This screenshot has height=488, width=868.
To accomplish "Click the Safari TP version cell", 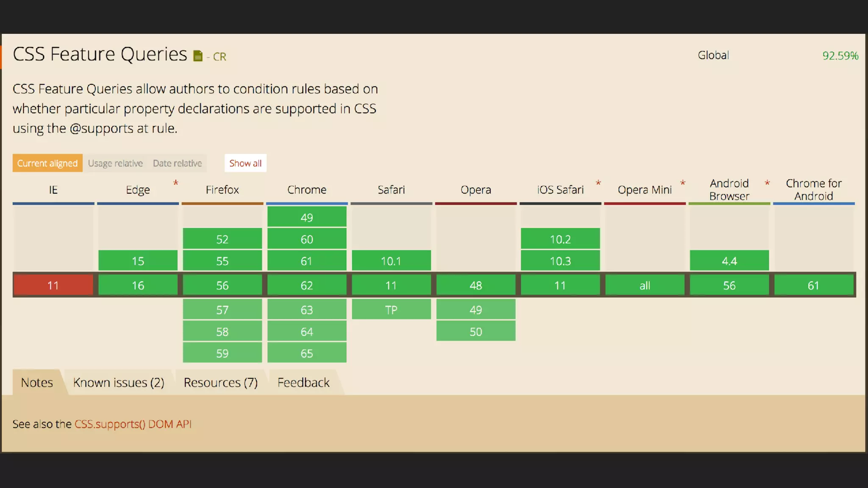I will [x=391, y=310].
